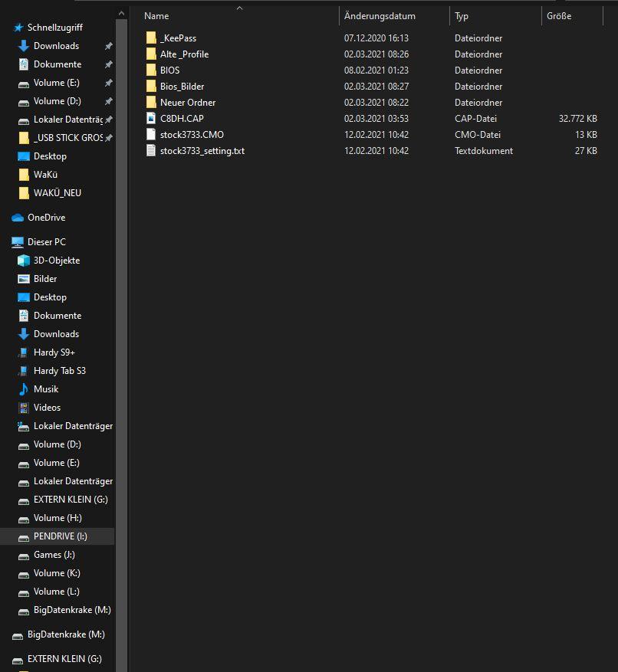This screenshot has height=672, width=618.
Task: Click the navigation pane vertical scrollbar
Action: click(121, 346)
